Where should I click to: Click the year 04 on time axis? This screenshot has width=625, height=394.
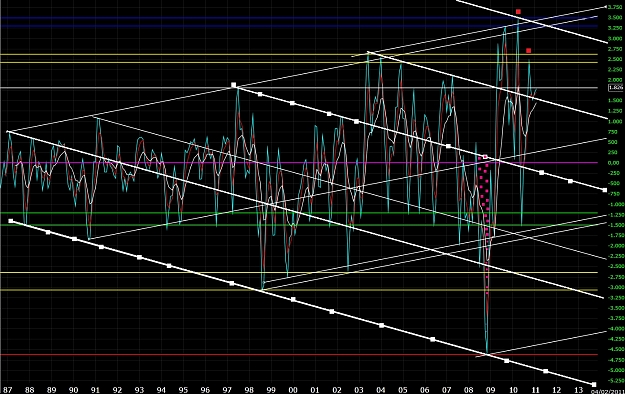381,390
